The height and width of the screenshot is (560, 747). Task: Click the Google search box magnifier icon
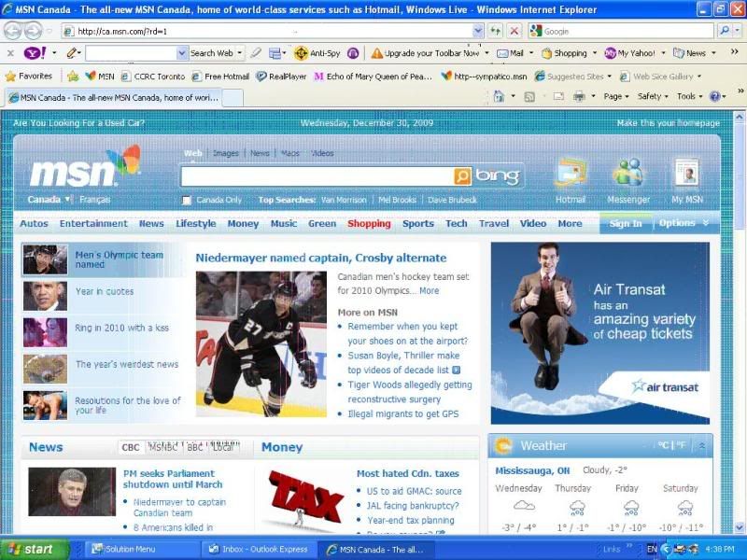coord(725,31)
